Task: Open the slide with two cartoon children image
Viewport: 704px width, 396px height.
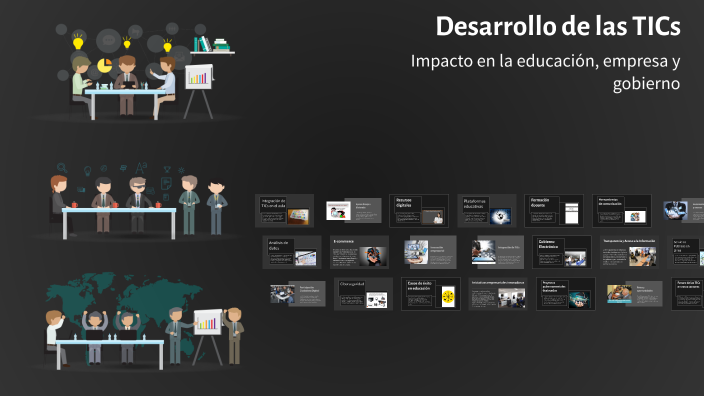Action: point(354,211)
